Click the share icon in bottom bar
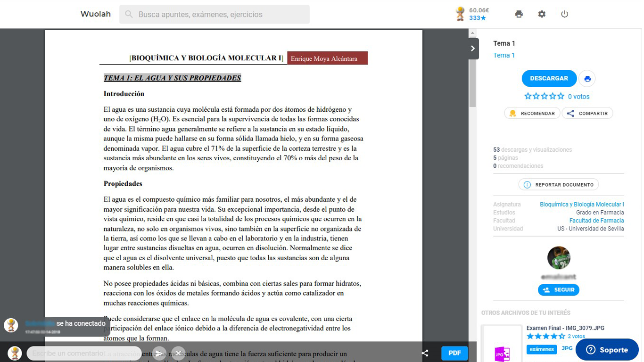Screen dimensions: 644x362 click(x=425, y=353)
